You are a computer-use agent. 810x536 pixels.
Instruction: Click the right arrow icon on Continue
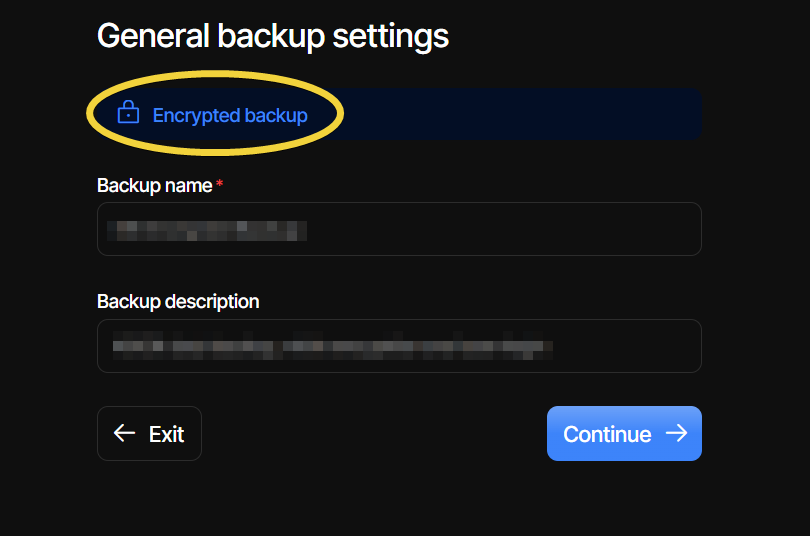pyautogui.click(x=677, y=433)
